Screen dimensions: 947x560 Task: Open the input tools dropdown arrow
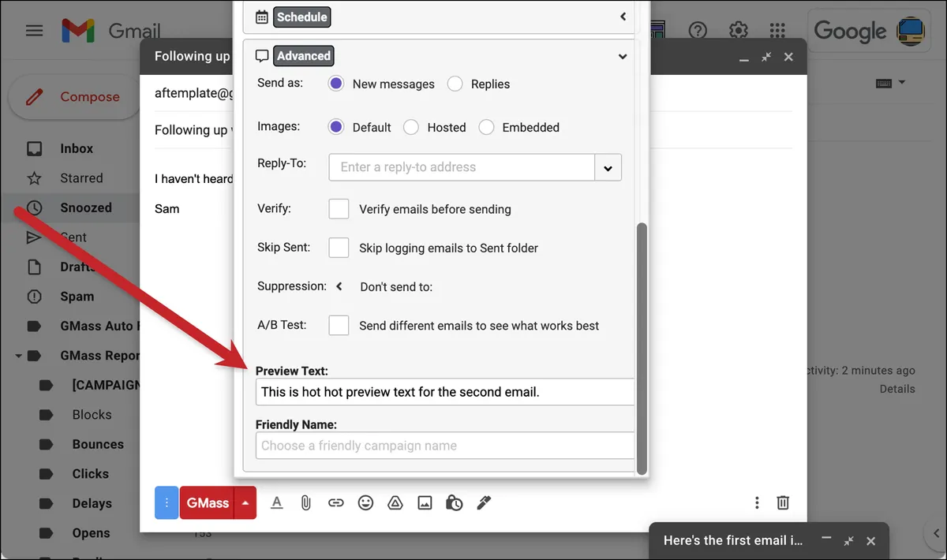(902, 83)
